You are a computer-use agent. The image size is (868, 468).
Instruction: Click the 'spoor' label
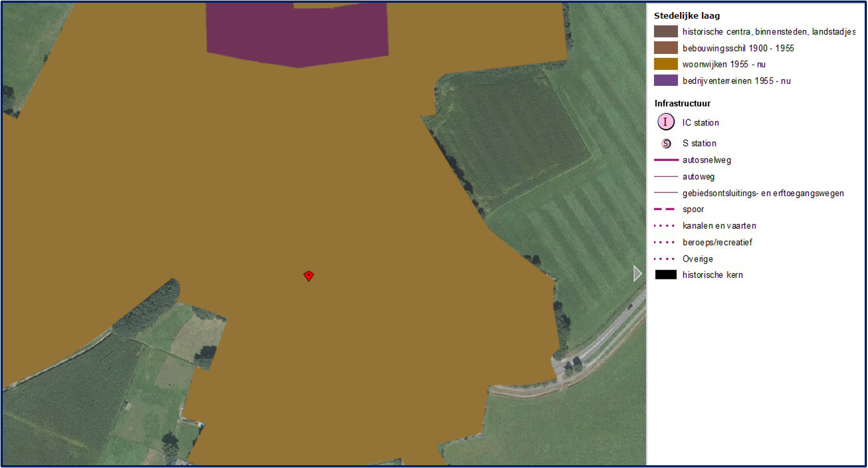(693, 210)
